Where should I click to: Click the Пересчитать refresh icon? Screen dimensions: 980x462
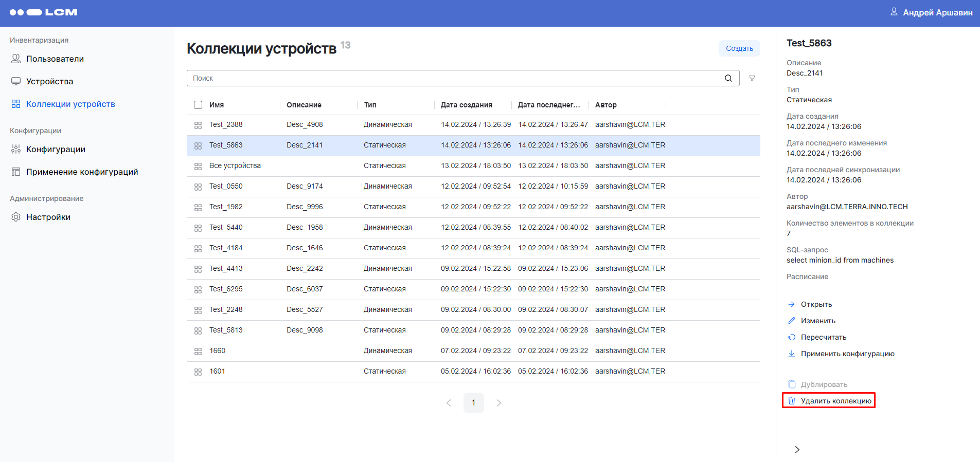pos(792,337)
